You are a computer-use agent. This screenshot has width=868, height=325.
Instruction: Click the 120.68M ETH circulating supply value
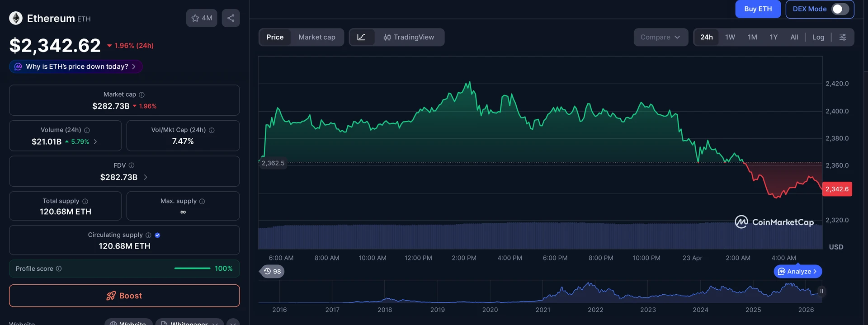click(124, 246)
